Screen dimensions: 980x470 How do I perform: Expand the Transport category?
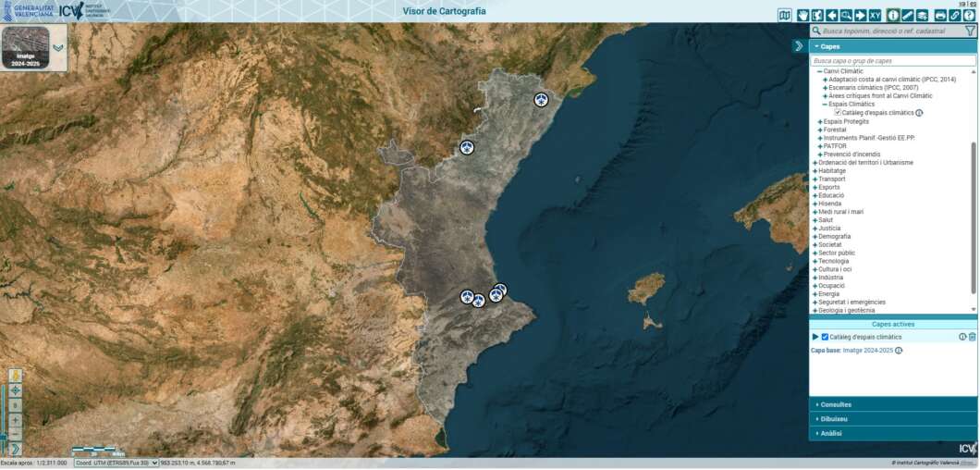pos(815,179)
